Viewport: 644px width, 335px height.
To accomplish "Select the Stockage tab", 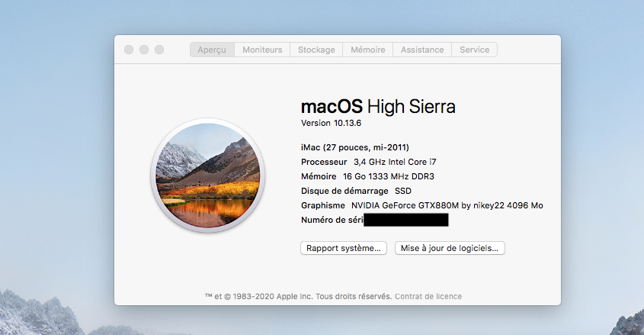I will pos(316,50).
